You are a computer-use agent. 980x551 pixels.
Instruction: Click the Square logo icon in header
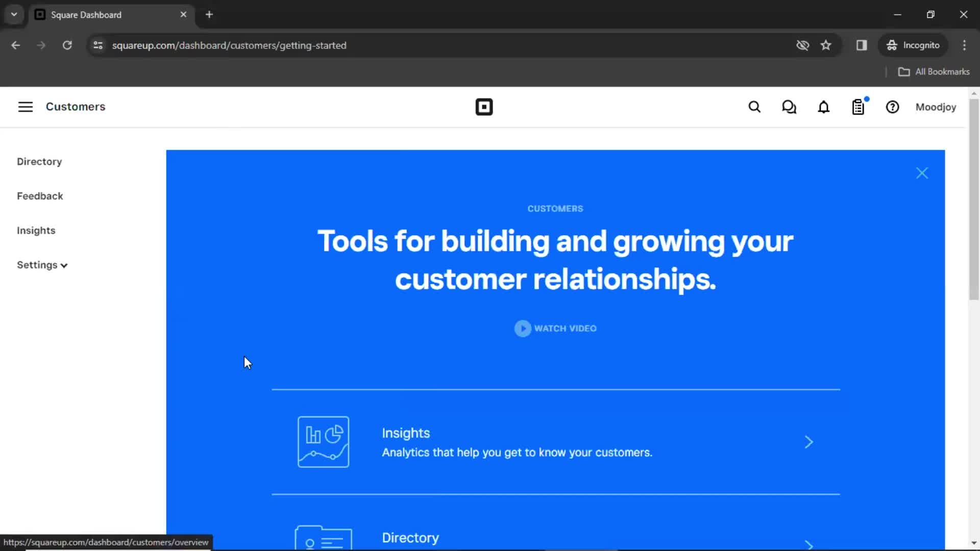pyautogui.click(x=483, y=107)
